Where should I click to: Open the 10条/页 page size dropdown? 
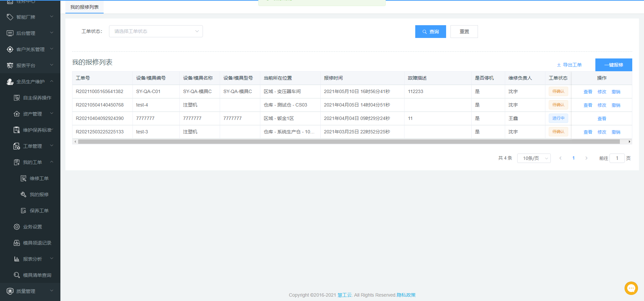[x=534, y=158]
